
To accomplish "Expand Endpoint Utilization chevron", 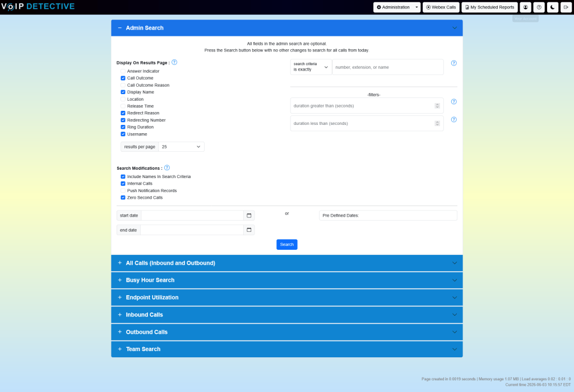I will click(x=455, y=297).
